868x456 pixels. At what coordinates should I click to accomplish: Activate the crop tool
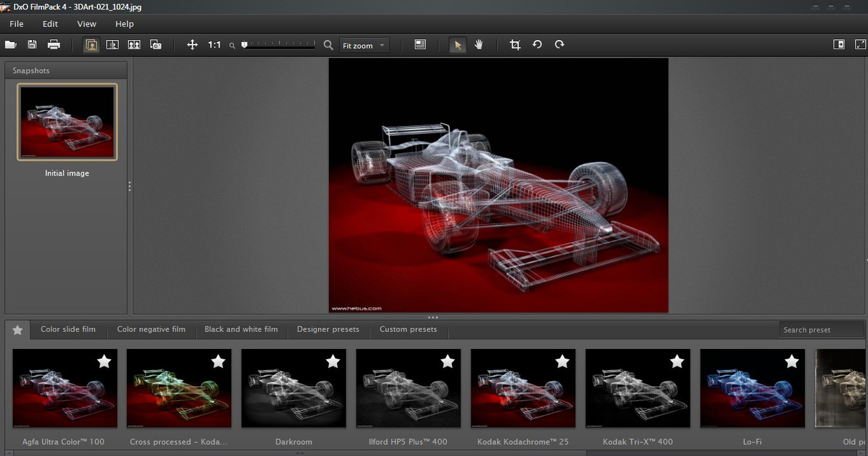tap(515, 45)
